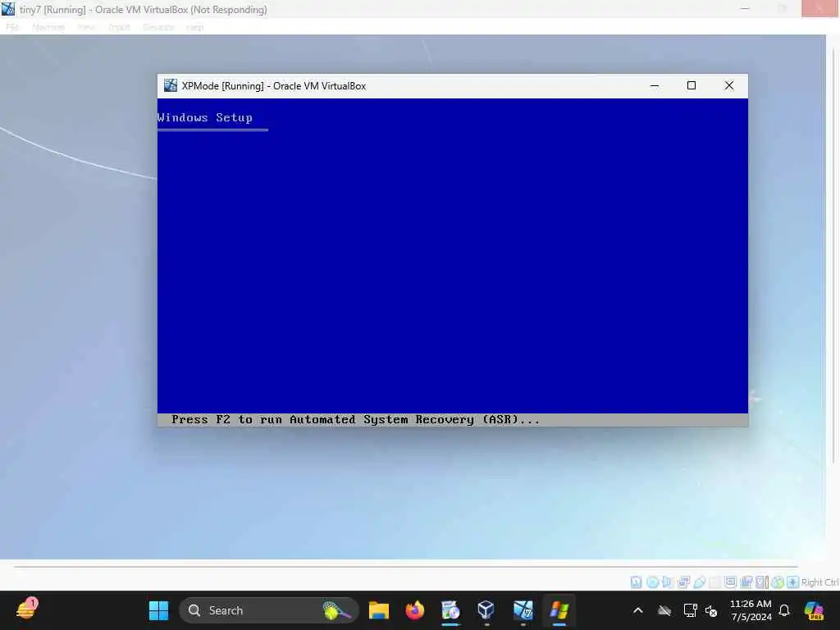Click the display settings indicator icon
The height and width of the screenshot is (630, 840).
(x=730, y=582)
